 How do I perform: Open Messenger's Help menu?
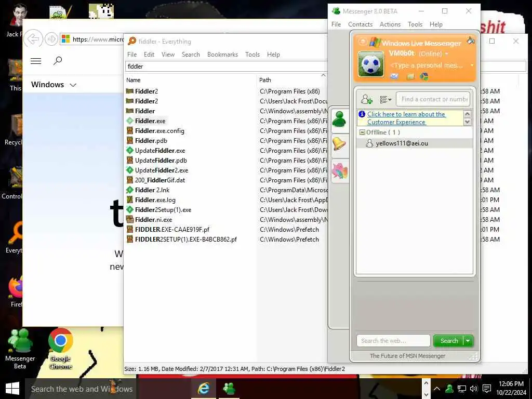point(436,24)
